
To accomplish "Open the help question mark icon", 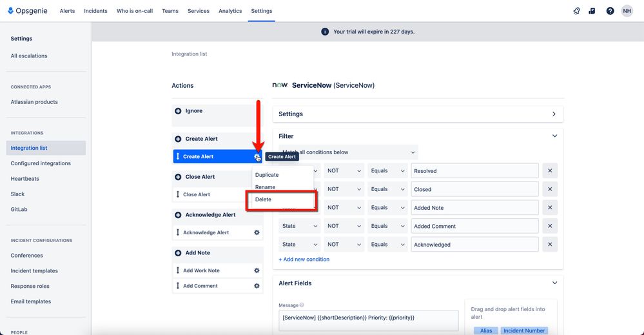I will point(610,11).
